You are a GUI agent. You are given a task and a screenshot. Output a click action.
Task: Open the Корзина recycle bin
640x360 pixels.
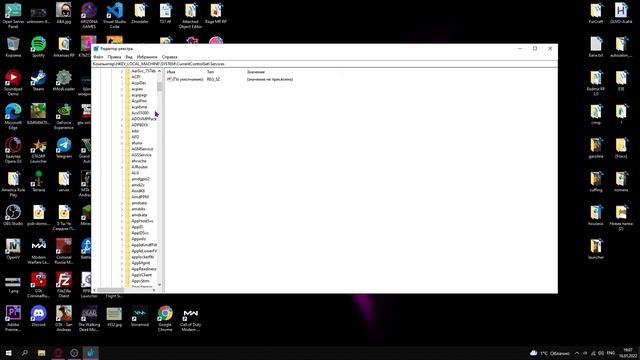point(13,47)
